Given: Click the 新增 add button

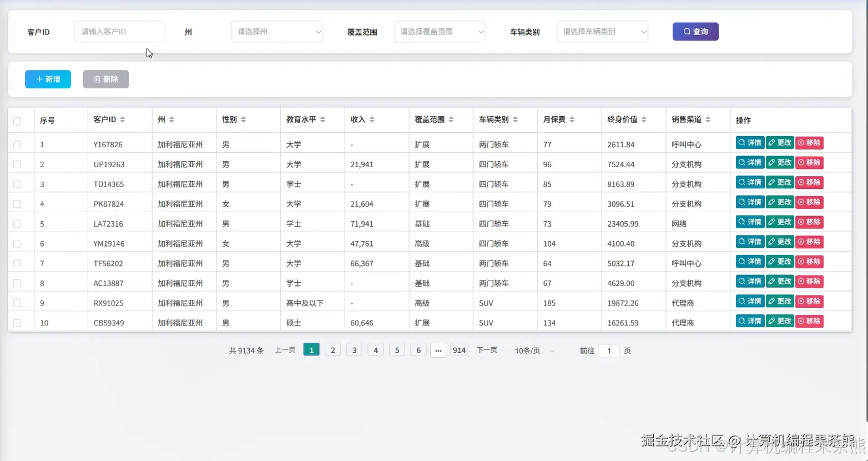Looking at the screenshot, I should click(x=48, y=79).
